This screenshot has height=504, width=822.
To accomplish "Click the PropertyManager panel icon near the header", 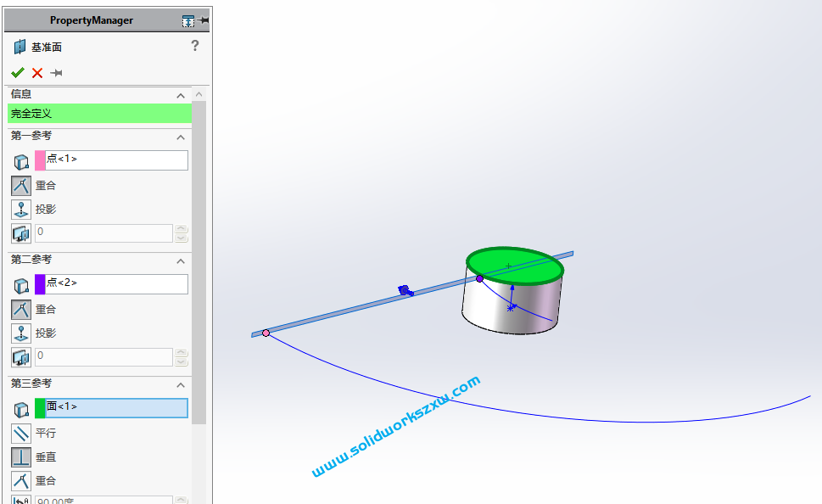I will [187, 20].
